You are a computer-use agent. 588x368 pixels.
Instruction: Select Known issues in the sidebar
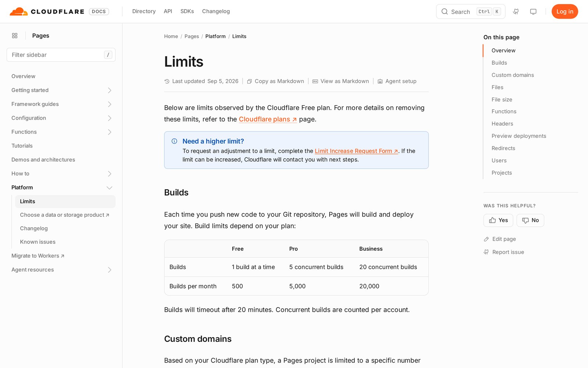[x=38, y=242]
